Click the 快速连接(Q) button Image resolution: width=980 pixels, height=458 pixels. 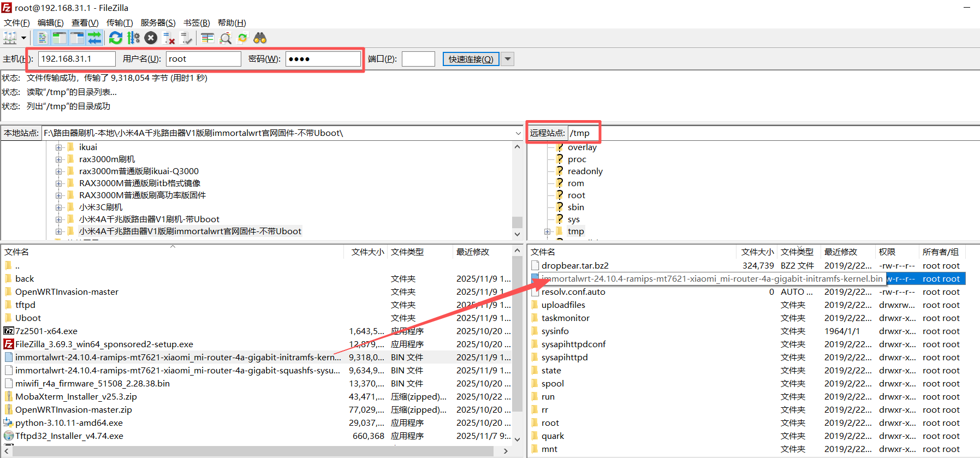[471, 59]
